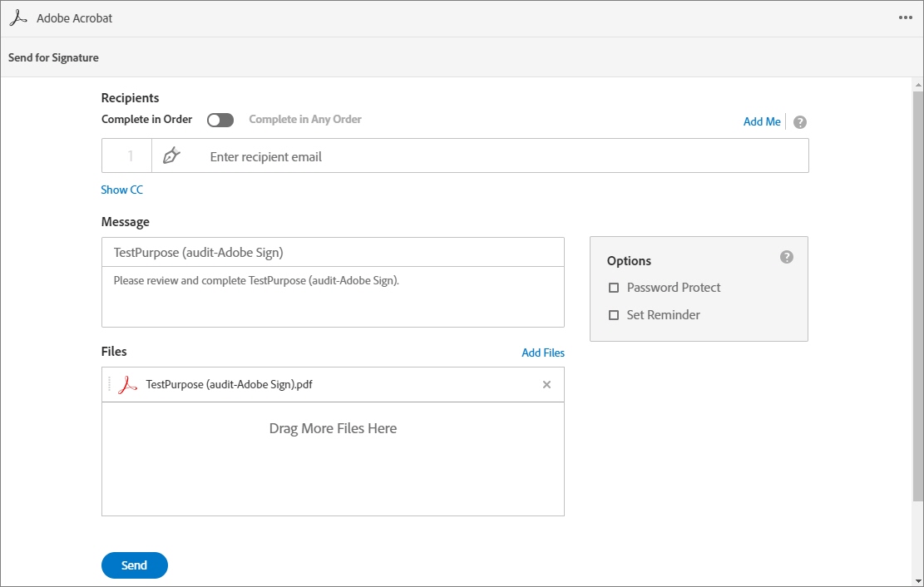Click the recipient email input field
This screenshot has width=924, height=587.
click(416, 155)
